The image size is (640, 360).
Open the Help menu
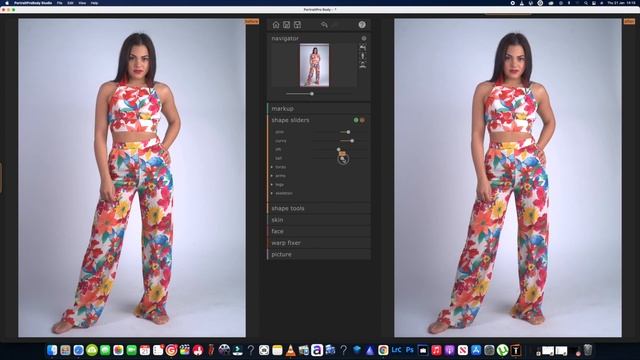pos(94,3)
